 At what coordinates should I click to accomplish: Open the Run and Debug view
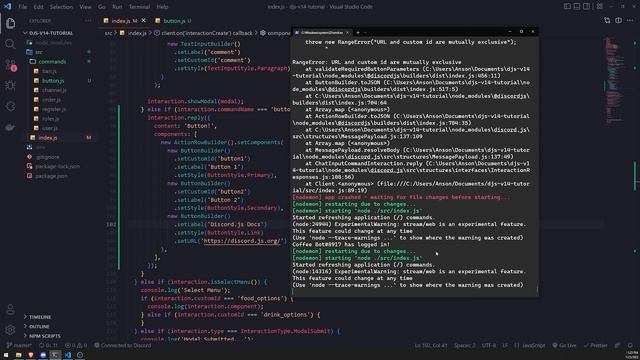(10, 85)
